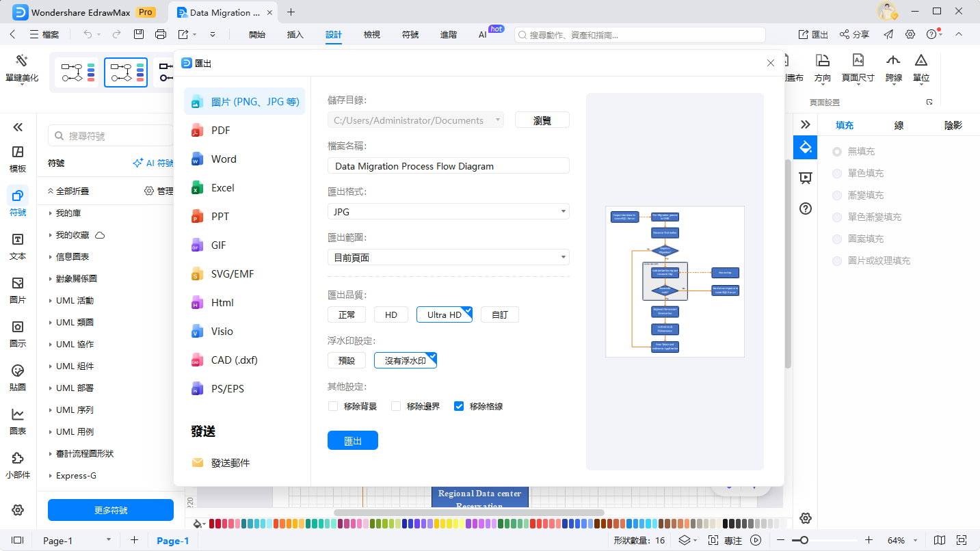
Task: Open the 文本 text panel in left sidebar
Action: coord(18,246)
